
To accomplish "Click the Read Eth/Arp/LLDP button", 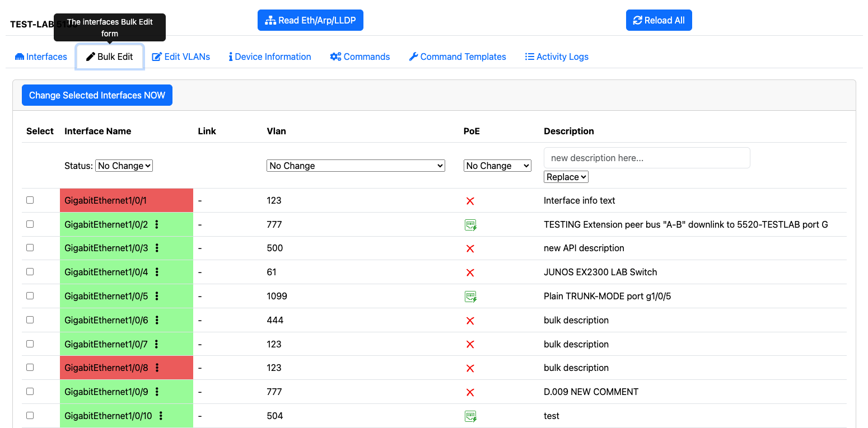I will point(311,20).
